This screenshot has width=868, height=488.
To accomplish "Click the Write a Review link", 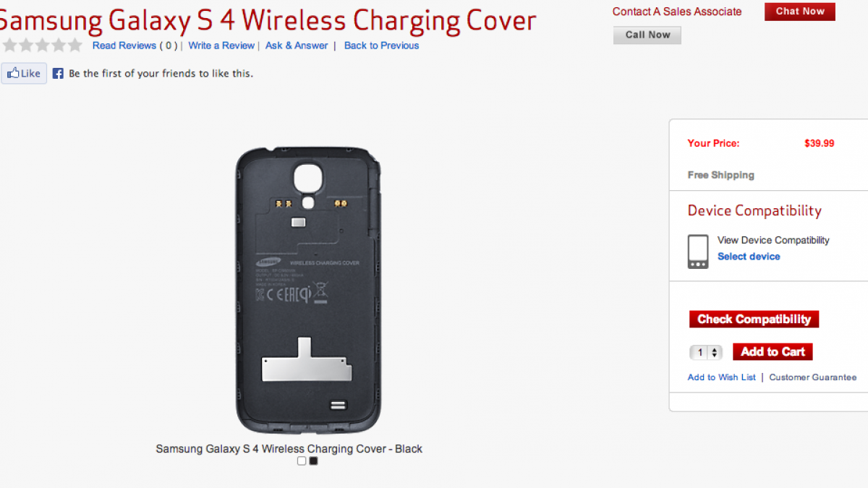I will pos(221,46).
